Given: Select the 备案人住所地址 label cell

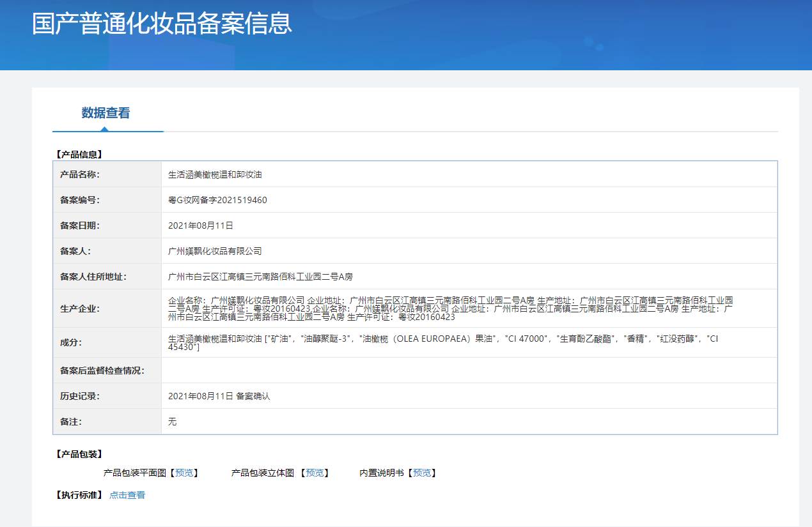Looking at the screenshot, I should [107, 277].
